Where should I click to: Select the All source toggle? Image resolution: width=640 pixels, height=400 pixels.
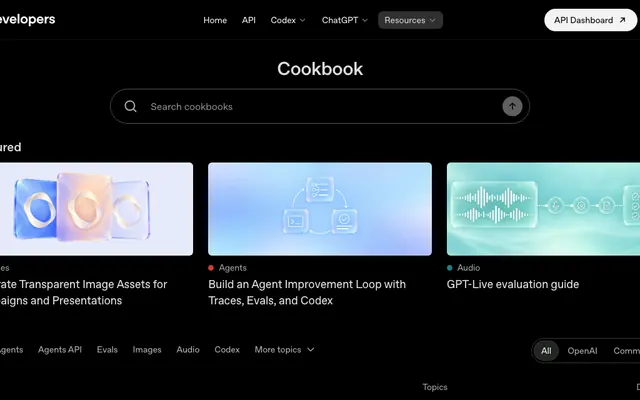[x=546, y=351]
